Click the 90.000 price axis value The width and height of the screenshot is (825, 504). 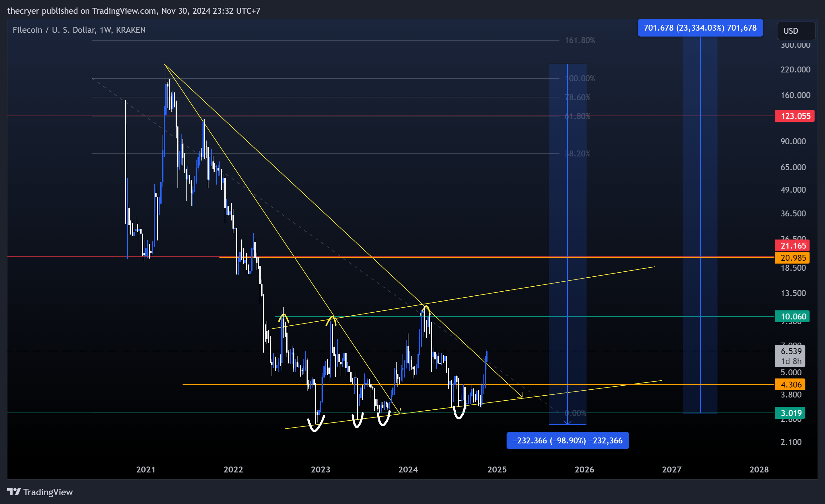pos(793,141)
